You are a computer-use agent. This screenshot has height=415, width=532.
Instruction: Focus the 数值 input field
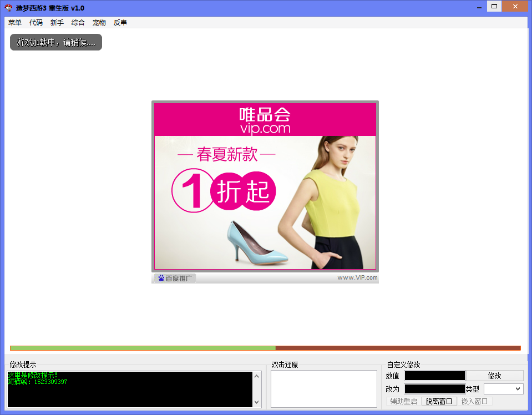[x=434, y=376]
